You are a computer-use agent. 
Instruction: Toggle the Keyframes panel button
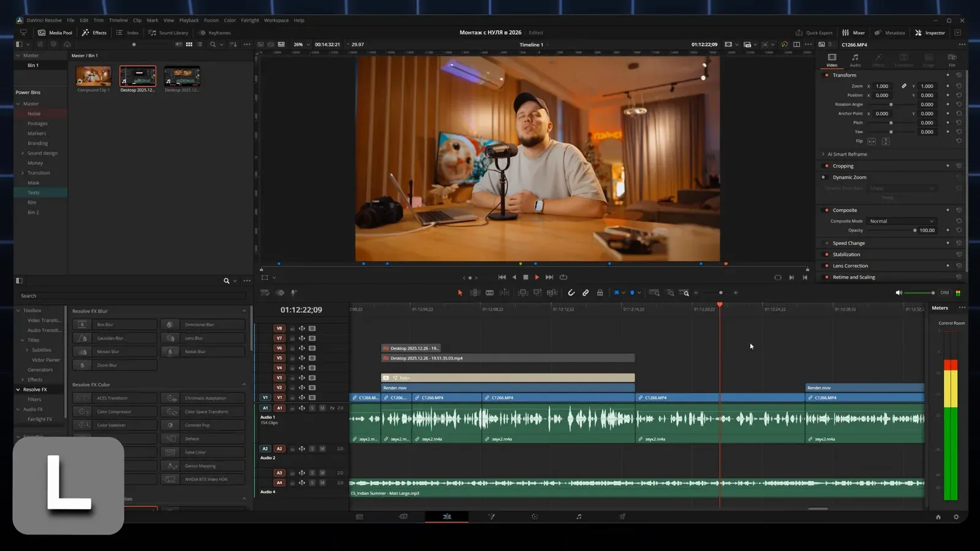tap(214, 32)
